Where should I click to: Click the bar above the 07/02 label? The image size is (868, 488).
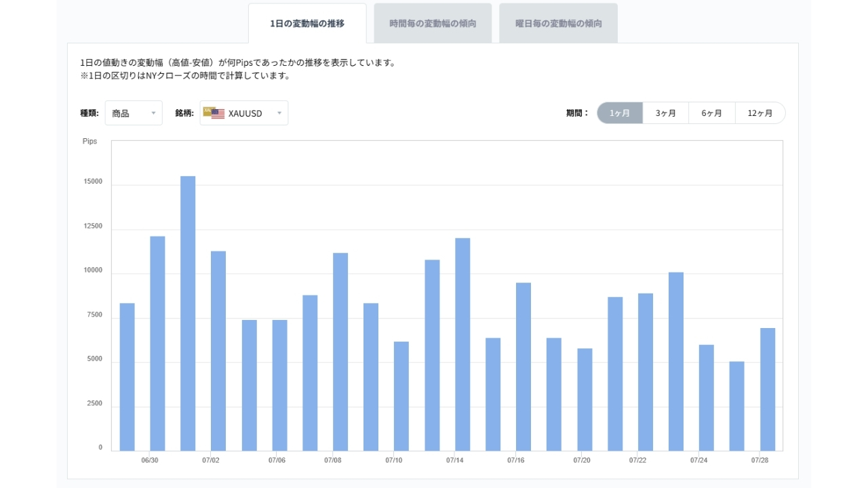(218, 351)
